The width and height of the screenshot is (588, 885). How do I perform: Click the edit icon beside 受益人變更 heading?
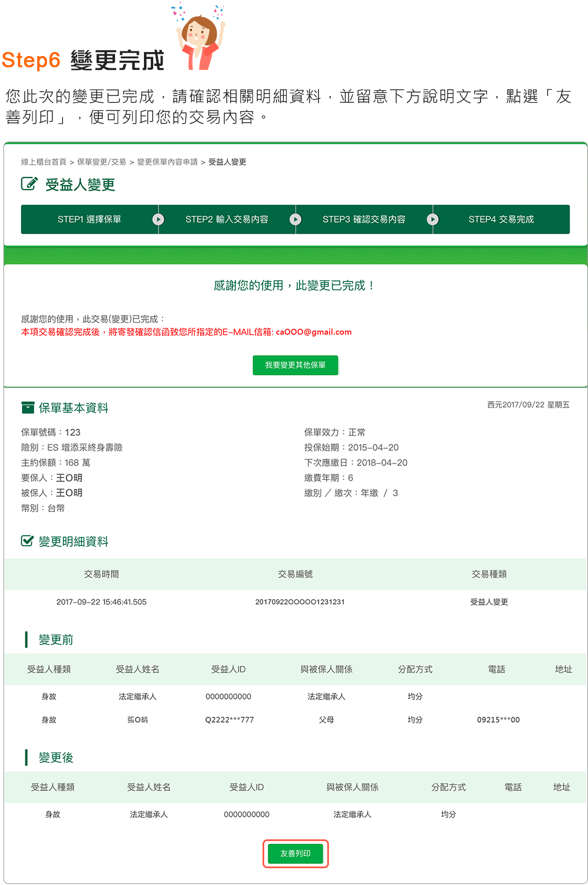[x=29, y=184]
